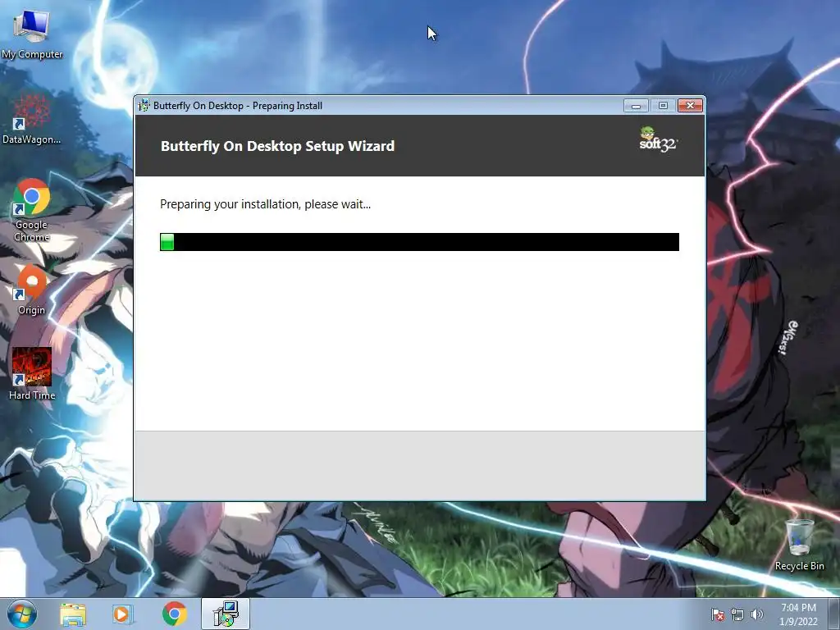The height and width of the screenshot is (630, 840).
Task: Click the soft32 logo in the wizard header
Action: pos(659,139)
